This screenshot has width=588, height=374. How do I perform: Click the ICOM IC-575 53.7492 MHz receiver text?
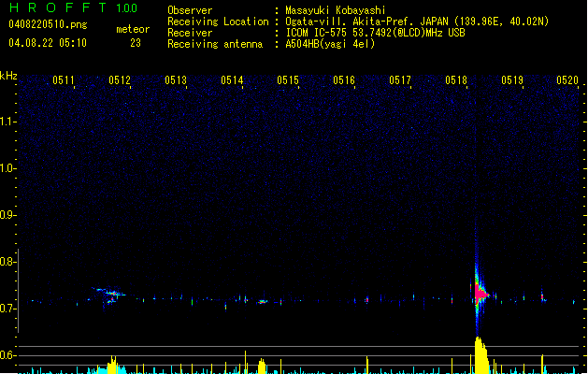click(375, 33)
